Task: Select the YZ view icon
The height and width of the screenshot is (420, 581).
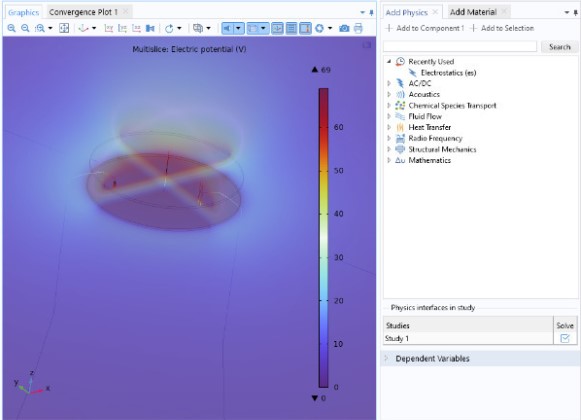Action: 122,28
